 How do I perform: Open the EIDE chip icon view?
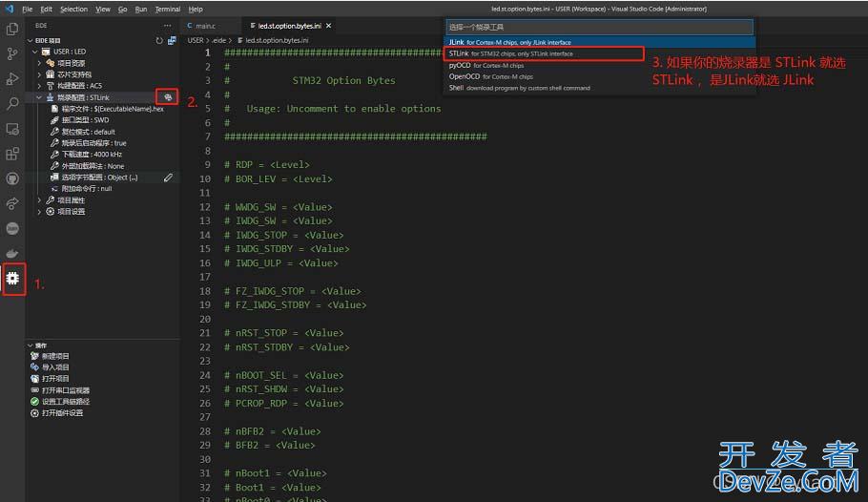(x=12, y=278)
